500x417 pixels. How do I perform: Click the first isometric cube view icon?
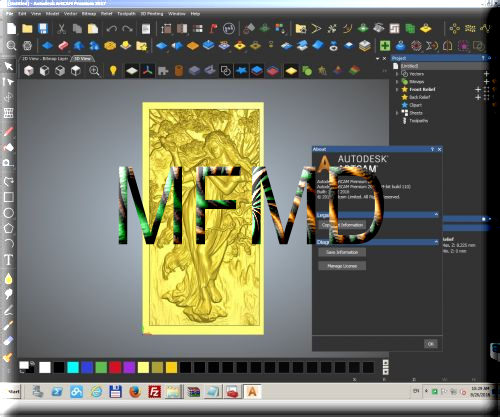click(29, 71)
